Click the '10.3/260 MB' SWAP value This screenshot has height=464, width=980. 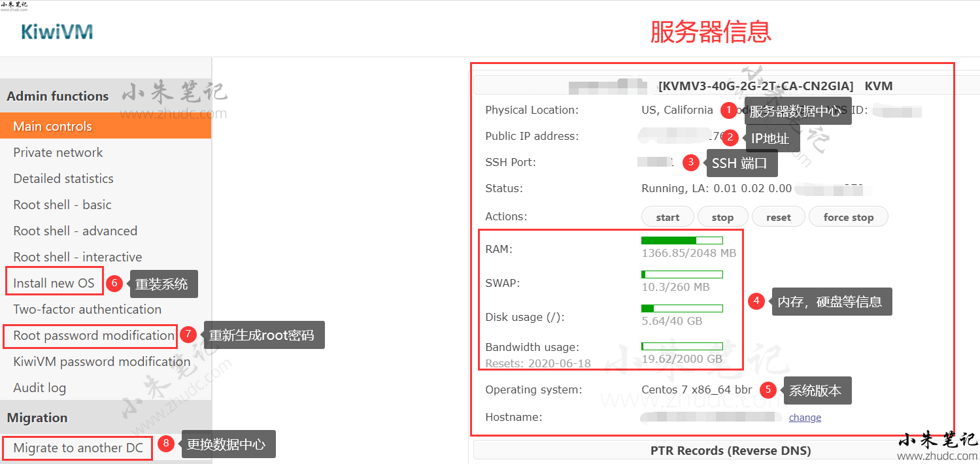tap(675, 287)
